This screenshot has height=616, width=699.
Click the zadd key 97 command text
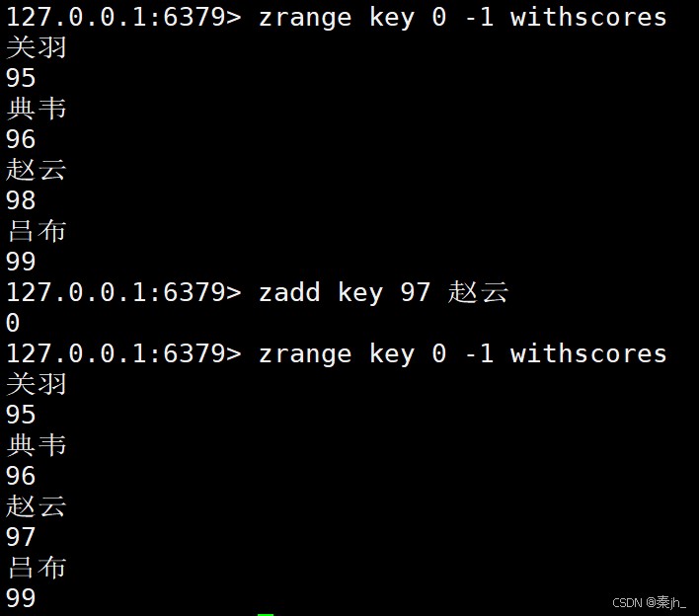pos(345,292)
